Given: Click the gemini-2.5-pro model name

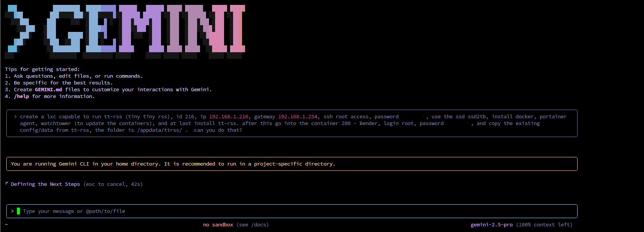Looking at the screenshot, I should coord(492,225).
